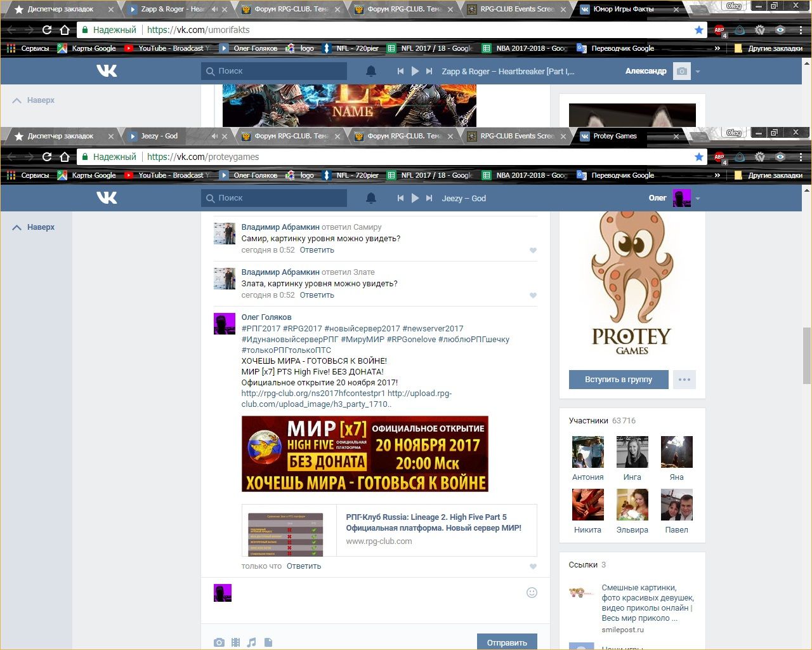Click the VK logo in the front Protey Games window

coord(107,197)
